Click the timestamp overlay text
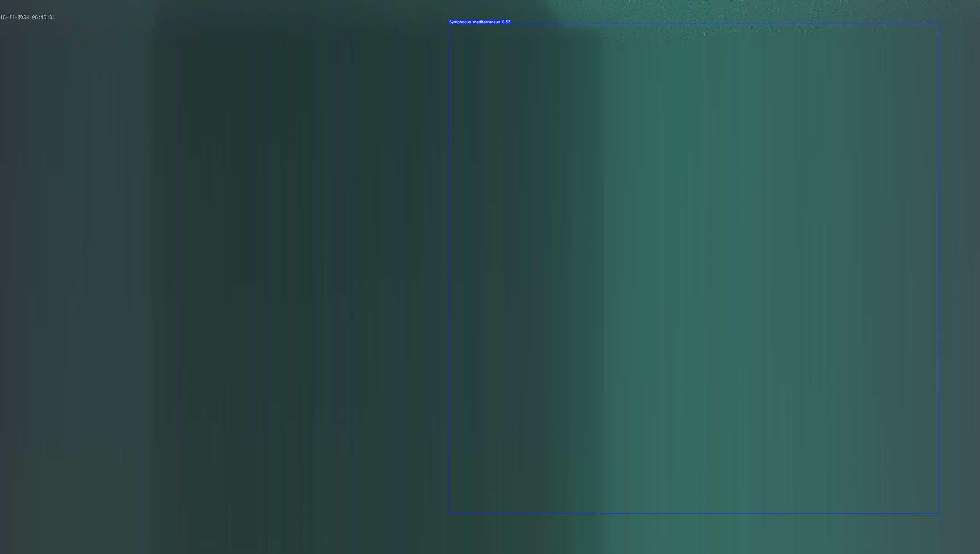This screenshot has height=554, width=980. pos(27,17)
